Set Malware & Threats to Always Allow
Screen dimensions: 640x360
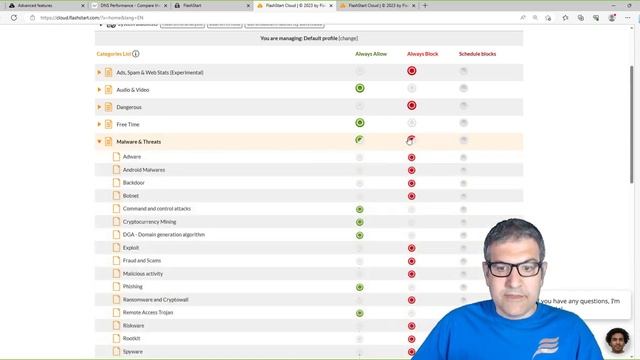tap(360, 140)
